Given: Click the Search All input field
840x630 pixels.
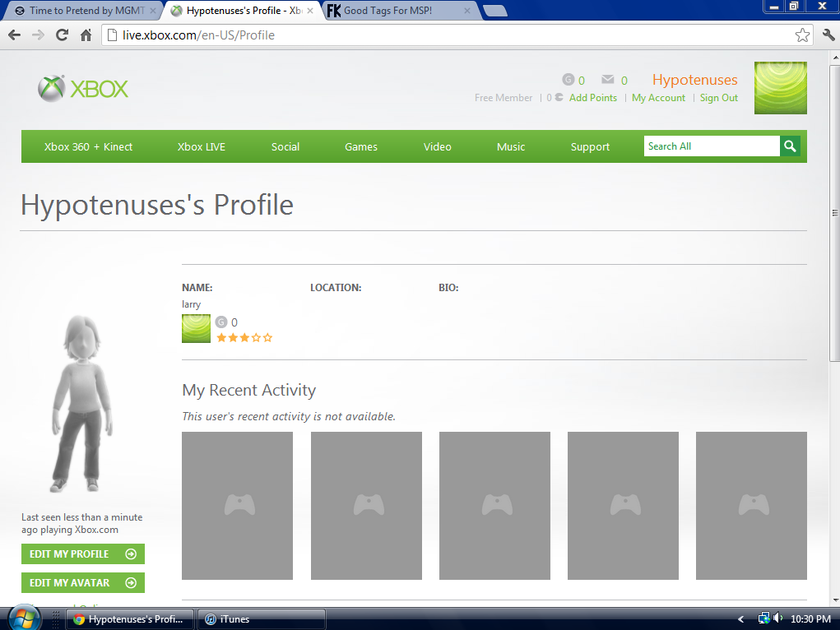Looking at the screenshot, I should 712,146.
